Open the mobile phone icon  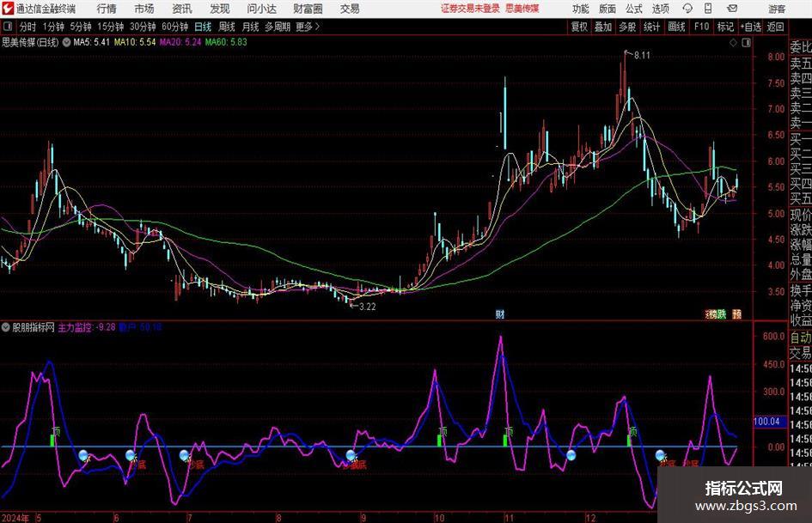coord(708,9)
